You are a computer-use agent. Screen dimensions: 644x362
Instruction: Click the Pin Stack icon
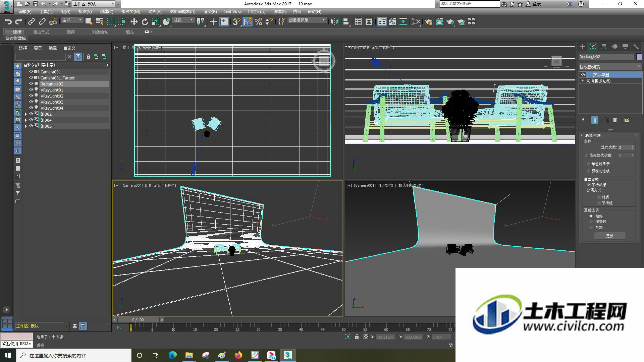pos(583,120)
